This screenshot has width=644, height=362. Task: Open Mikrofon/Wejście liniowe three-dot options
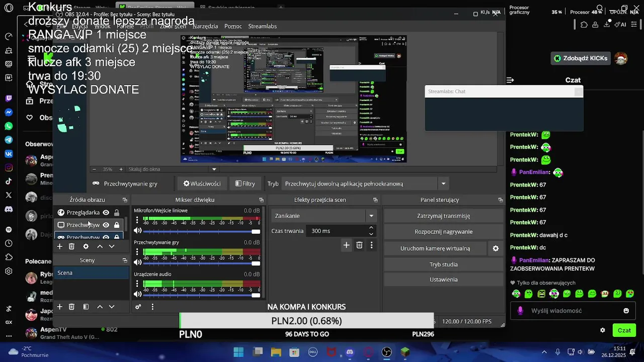(x=137, y=220)
